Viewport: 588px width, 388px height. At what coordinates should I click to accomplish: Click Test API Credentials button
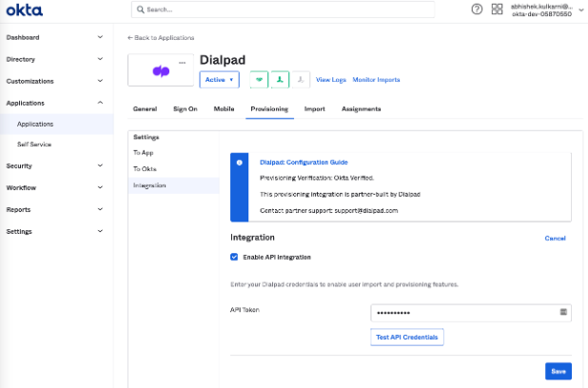pos(407,337)
